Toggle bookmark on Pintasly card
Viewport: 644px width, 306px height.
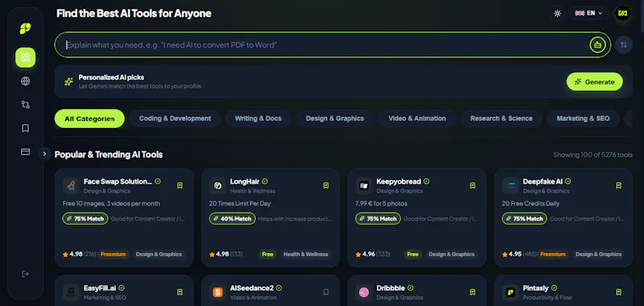(x=618, y=292)
